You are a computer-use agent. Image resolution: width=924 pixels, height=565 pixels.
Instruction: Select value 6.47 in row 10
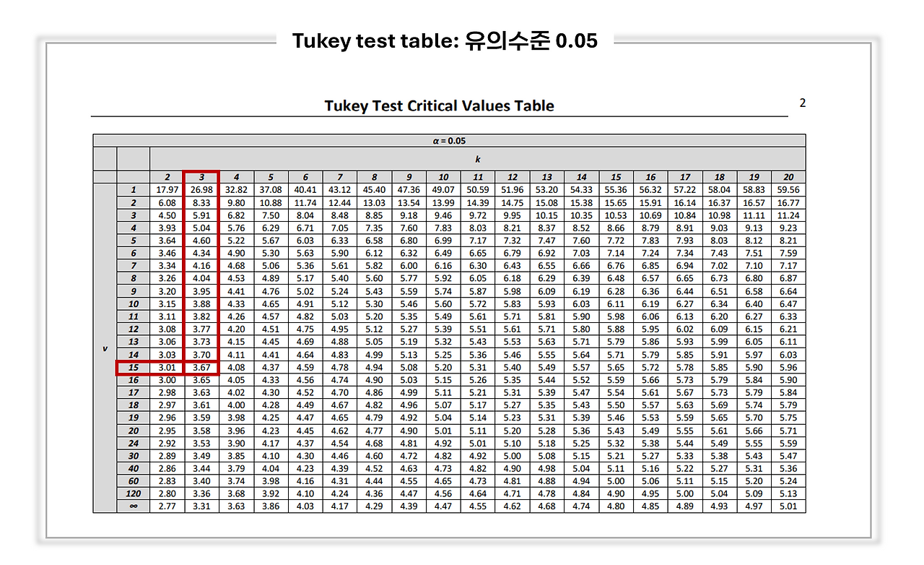(x=788, y=304)
